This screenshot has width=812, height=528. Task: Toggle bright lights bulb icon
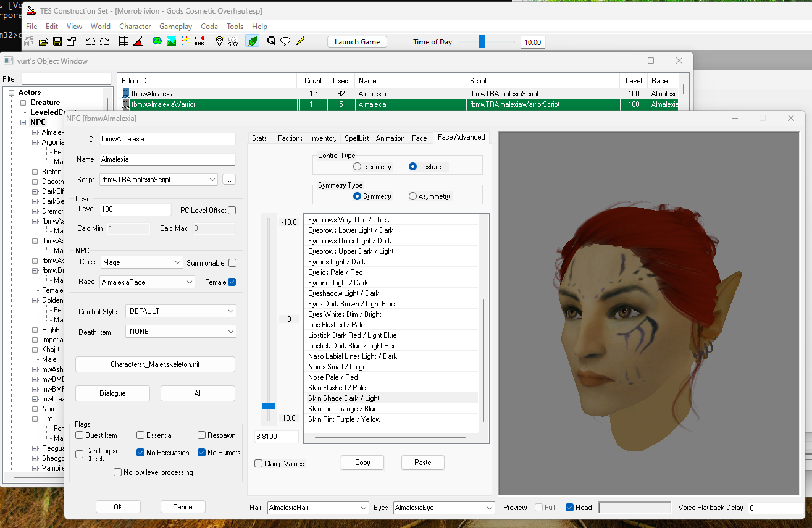click(219, 41)
